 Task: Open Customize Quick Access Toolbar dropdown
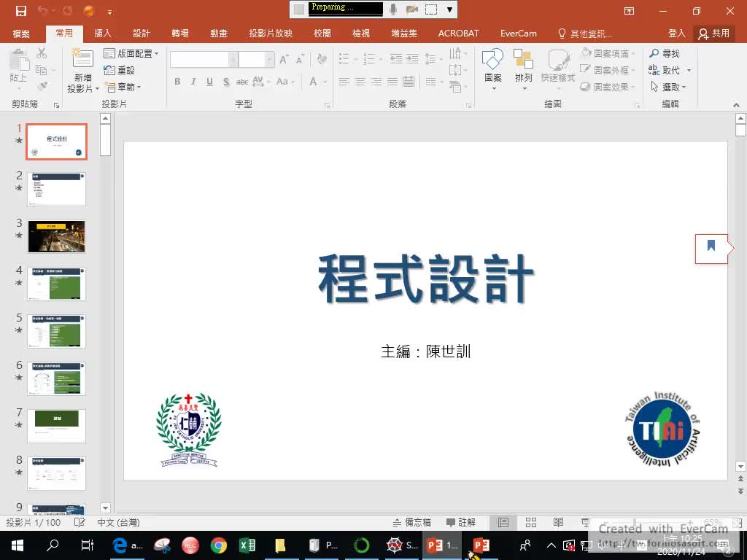(x=109, y=11)
